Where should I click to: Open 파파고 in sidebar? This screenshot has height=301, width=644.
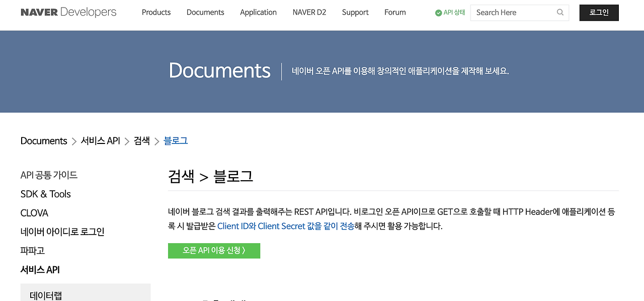point(33,251)
